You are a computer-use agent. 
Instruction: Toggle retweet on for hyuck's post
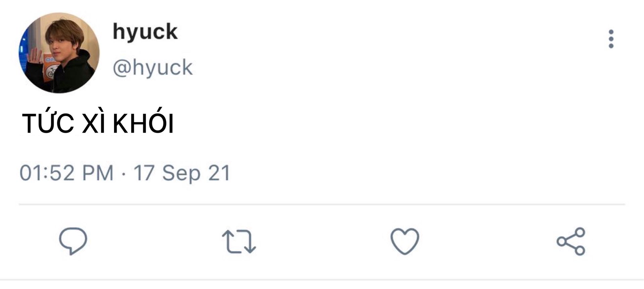tap(239, 241)
